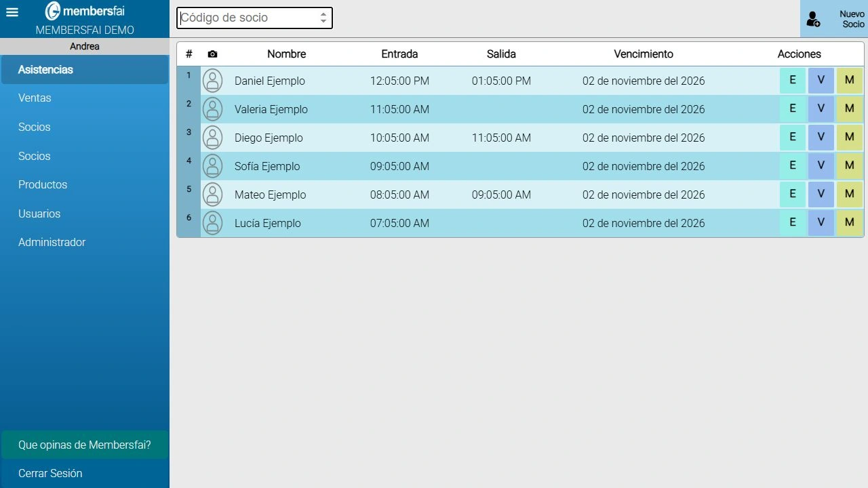Viewport: 868px width, 488px height.
Task: Click the E action for Mateo Ejemplo
Action: (x=792, y=195)
